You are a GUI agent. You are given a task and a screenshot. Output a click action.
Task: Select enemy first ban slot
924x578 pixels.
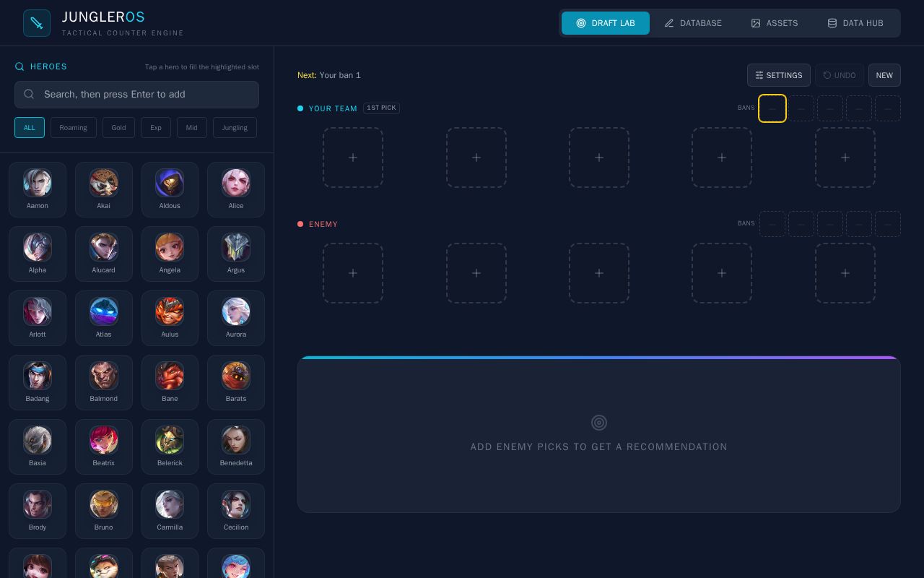[772, 224]
